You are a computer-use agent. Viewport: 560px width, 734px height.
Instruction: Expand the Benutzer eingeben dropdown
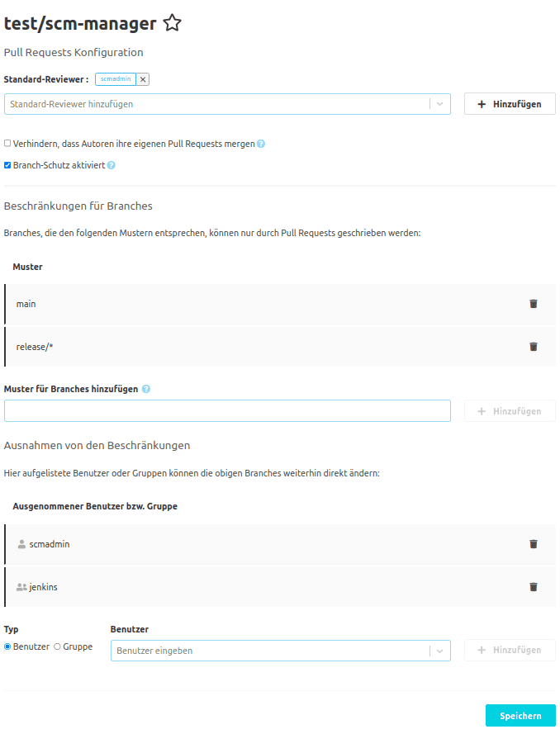point(439,650)
